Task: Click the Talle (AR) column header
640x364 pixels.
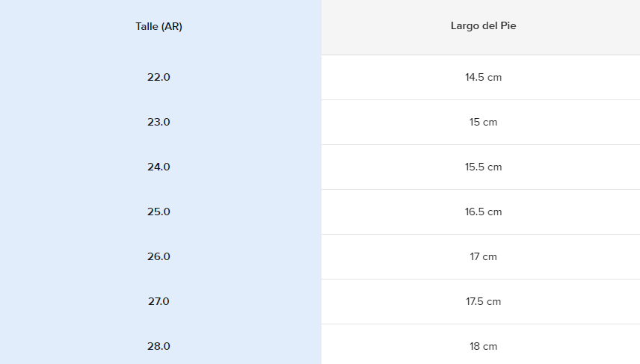Action: coord(159,26)
